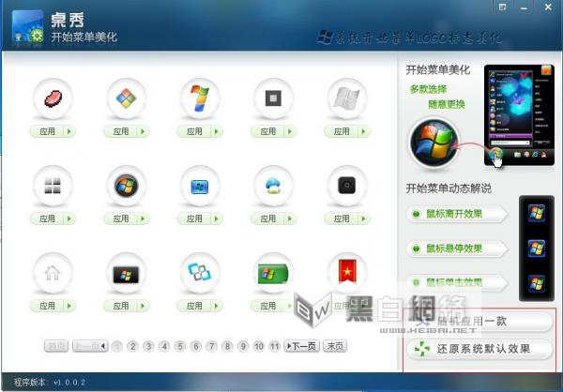Select the silver Windows flag icon

[347, 98]
